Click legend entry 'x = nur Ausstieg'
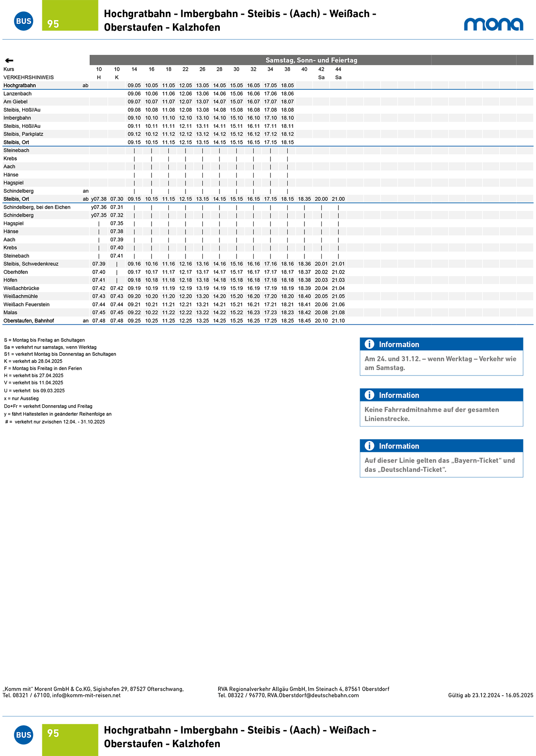Viewport: 536px width, 756px height. click(21, 399)
